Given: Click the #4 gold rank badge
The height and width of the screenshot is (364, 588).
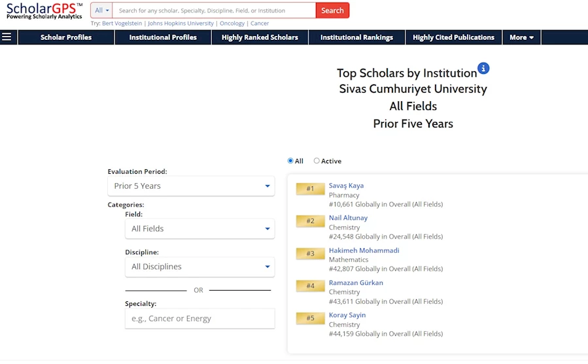Looking at the screenshot, I should 310,286.
